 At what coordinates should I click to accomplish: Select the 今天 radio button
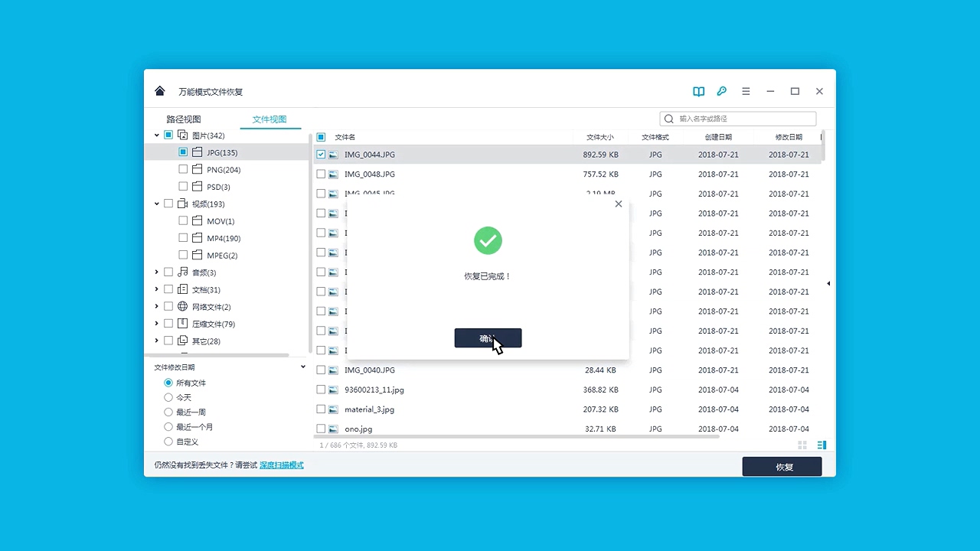(x=168, y=397)
